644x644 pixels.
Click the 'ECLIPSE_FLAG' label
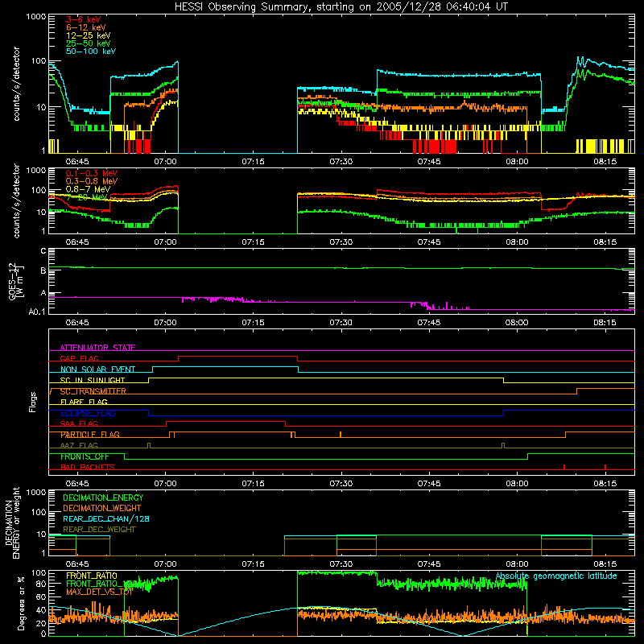88,413
